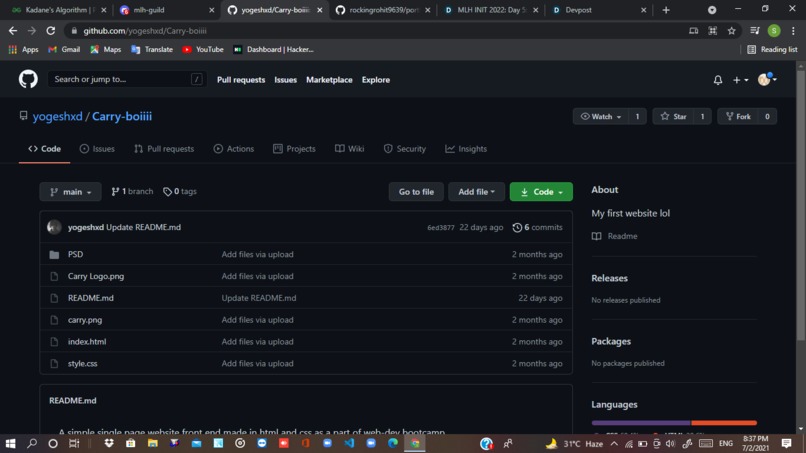The height and width of the screenshot is (453, 806).
Task: Switch to the Projects tab
Action: coord(295,149)
